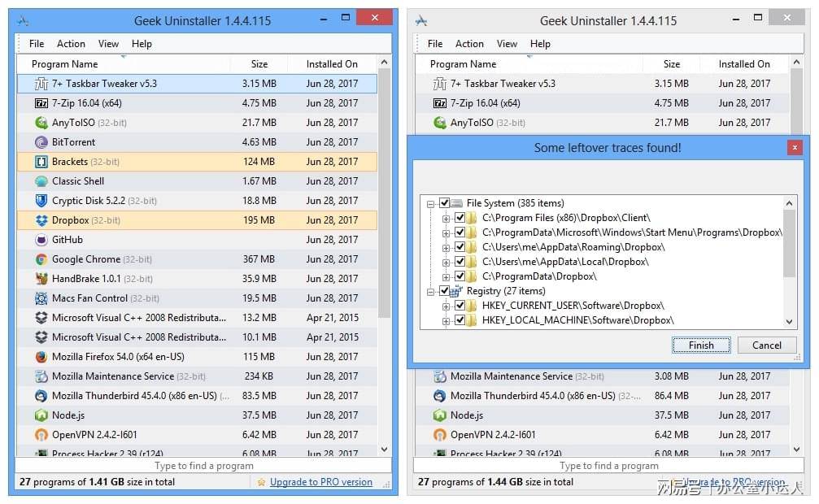Click the OpenVPN icon in right window

tap(440, 435)
